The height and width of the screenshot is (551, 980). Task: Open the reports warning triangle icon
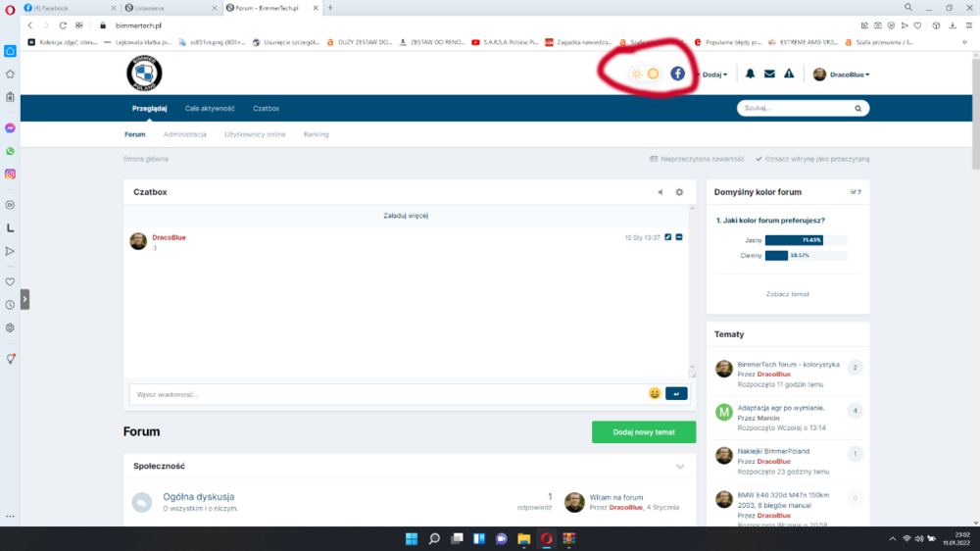(x=789, y=74)
